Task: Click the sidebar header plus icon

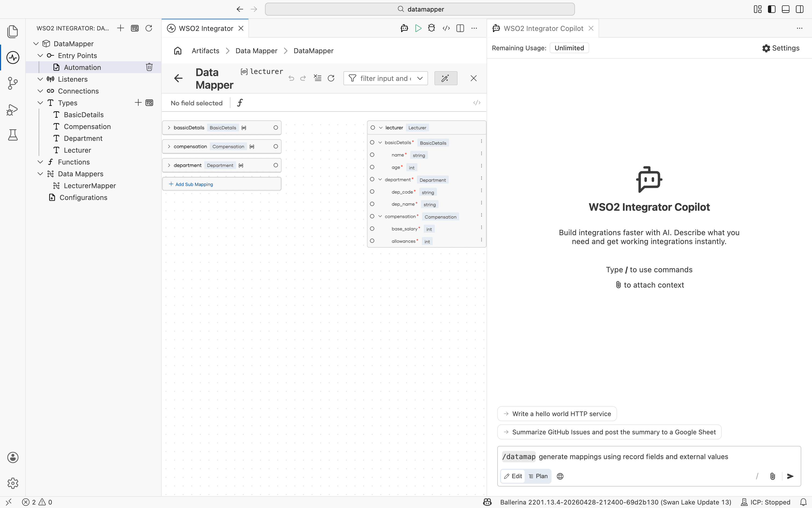Action: [121, 28]
